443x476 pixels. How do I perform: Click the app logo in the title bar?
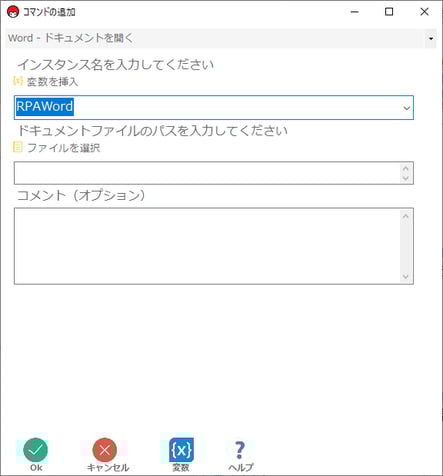(13, 12)
